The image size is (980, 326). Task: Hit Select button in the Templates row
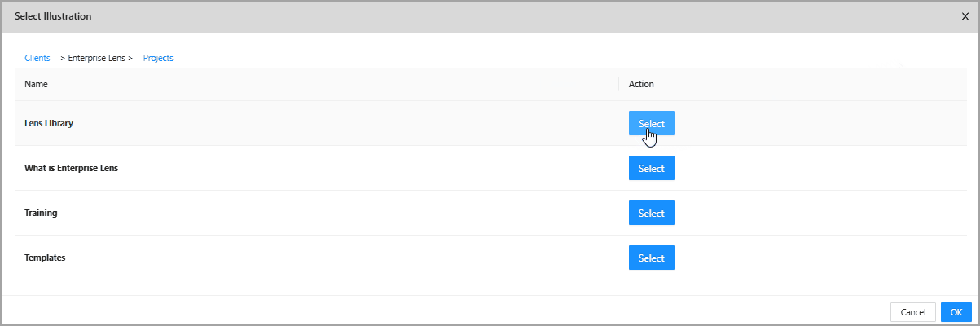tap(651, 258)
